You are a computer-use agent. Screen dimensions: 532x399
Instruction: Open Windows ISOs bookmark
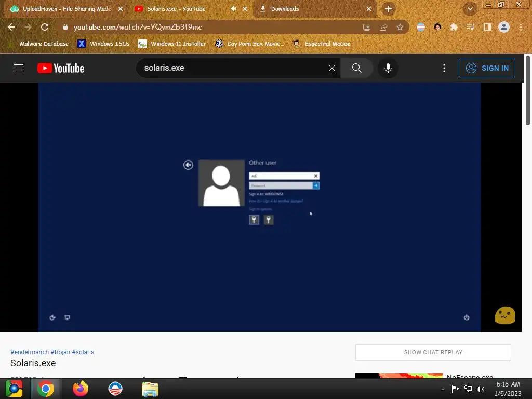click(104, 44)
